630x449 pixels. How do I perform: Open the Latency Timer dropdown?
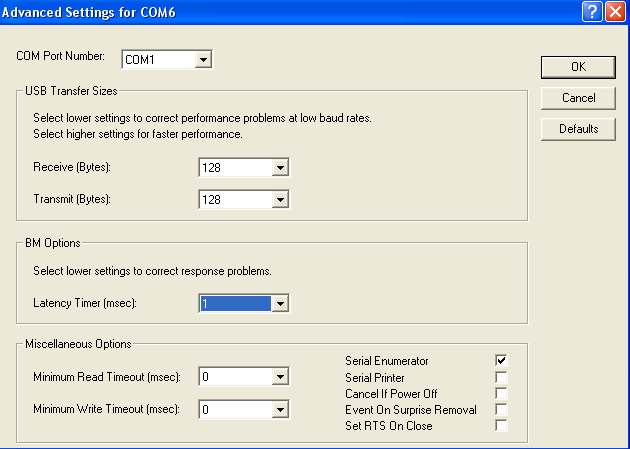tap(280, 304)
